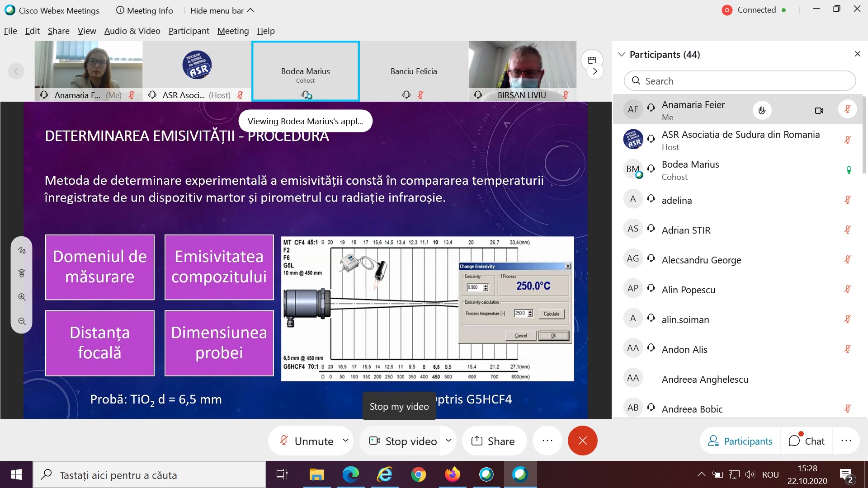
Task: Open the Audio & Video menu
Action: coord(132,31)
